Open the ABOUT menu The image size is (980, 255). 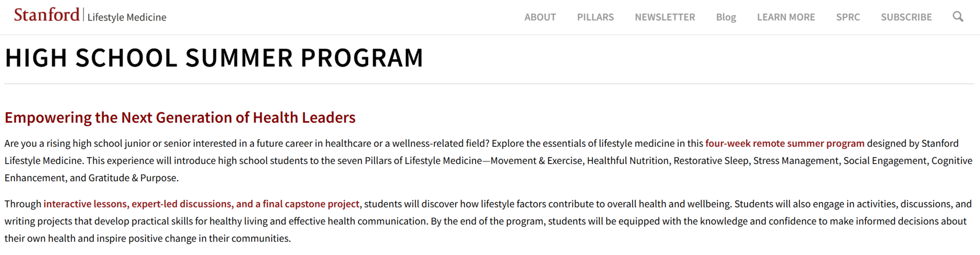540,17
